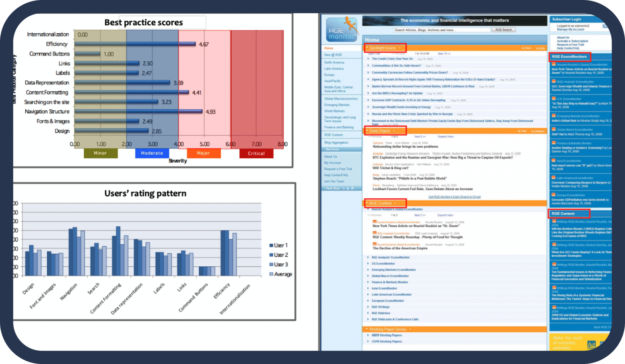Click help icon next to RGE Content orange heading
The image size is (625, 364).
[395, 203]
